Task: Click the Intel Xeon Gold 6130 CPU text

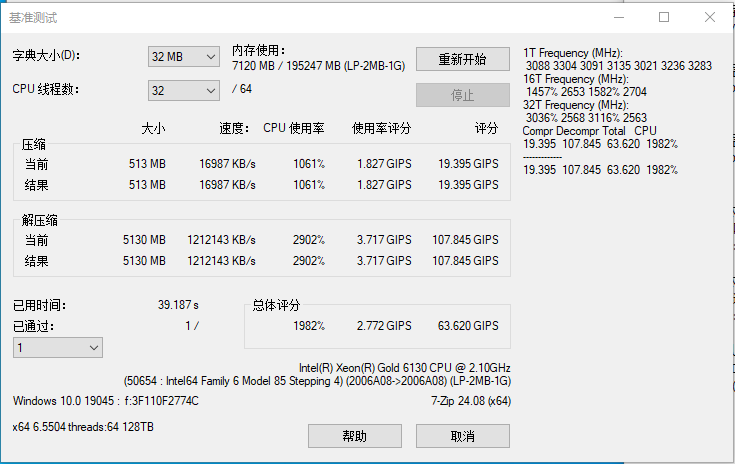Action: point(404,367)
